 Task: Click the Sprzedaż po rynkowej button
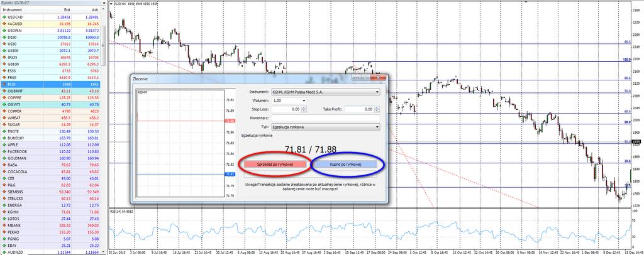coord(275,164)
